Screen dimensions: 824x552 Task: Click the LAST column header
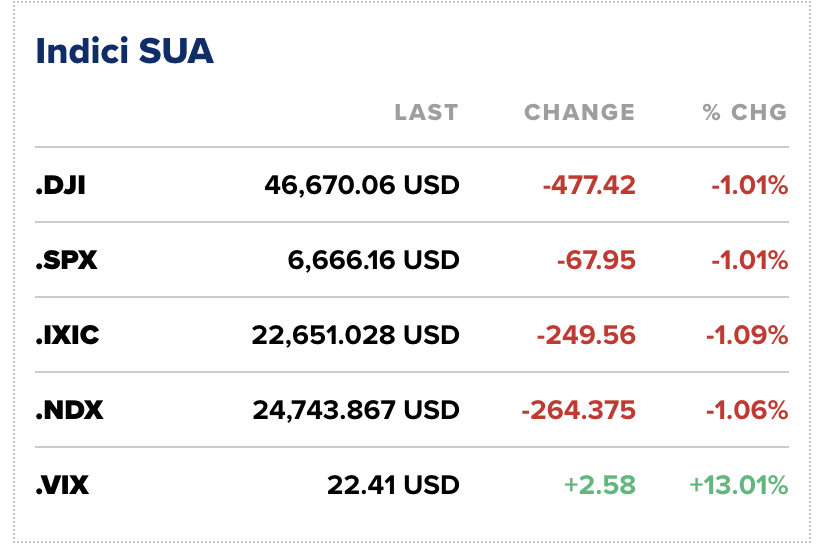[x=426, y=112]
